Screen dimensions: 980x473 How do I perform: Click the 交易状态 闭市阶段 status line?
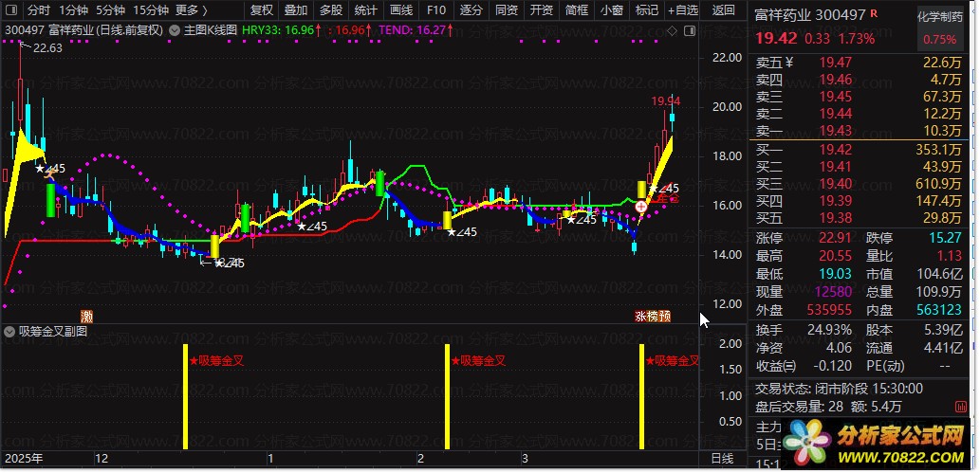pos(839,389)
